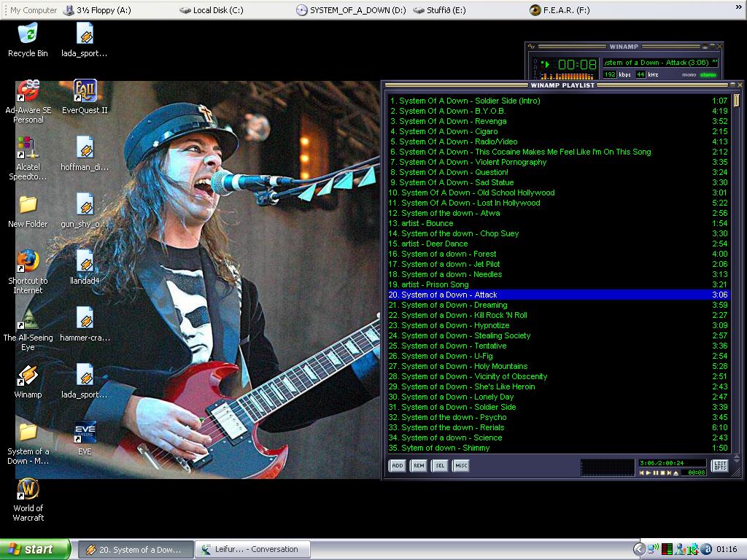The width and height of the screenshot is (747, 560).
Task: Open the MISC menu in Winamp playlist
Action: 461,466
